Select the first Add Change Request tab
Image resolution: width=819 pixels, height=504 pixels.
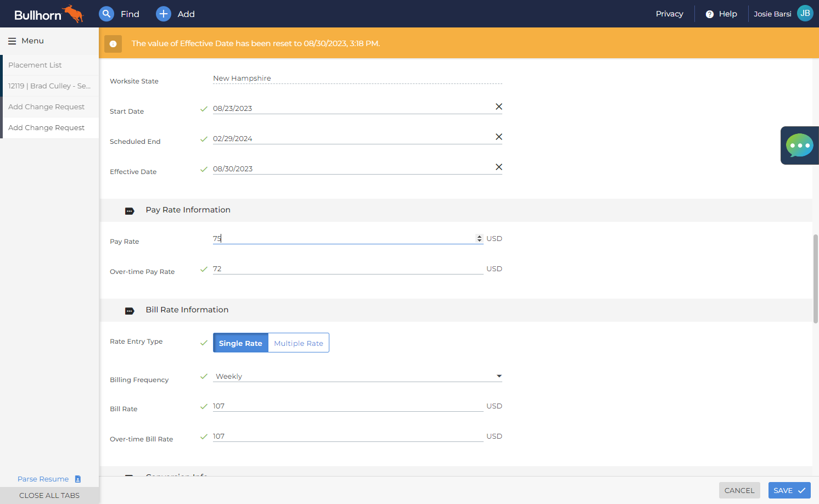[x=49, y=107]
